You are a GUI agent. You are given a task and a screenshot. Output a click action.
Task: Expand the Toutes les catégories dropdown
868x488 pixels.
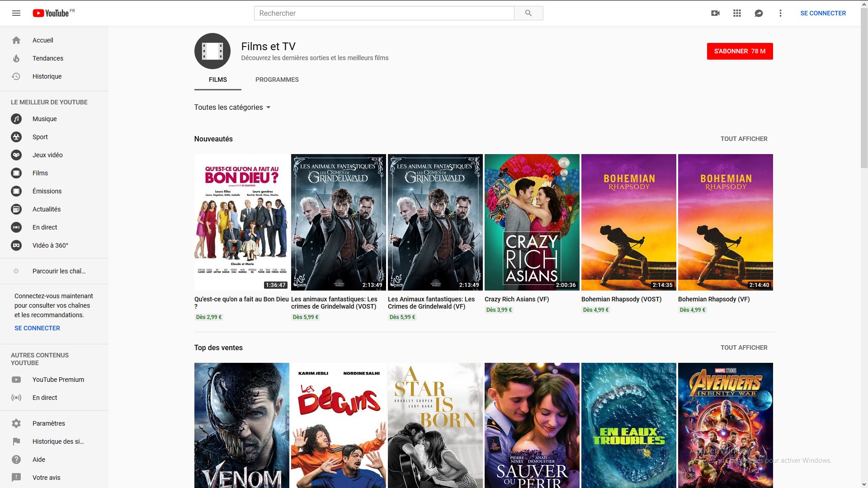(232, 107)
